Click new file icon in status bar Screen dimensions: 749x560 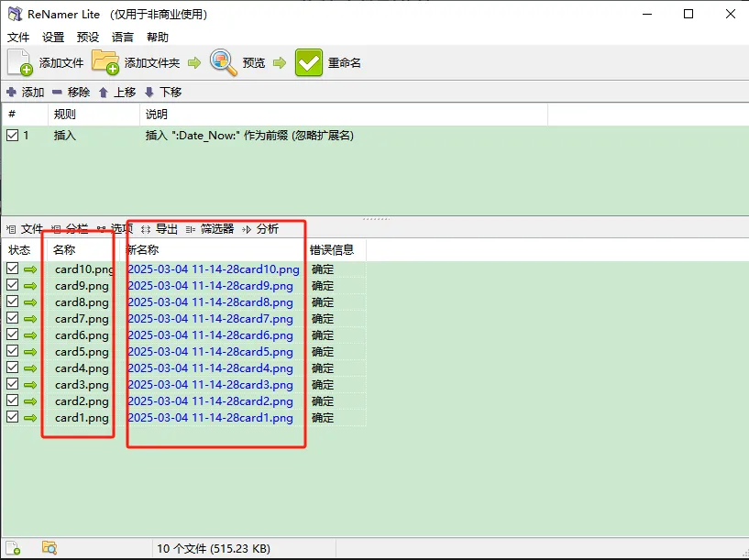pyautogui.click(x=14, y=547)
